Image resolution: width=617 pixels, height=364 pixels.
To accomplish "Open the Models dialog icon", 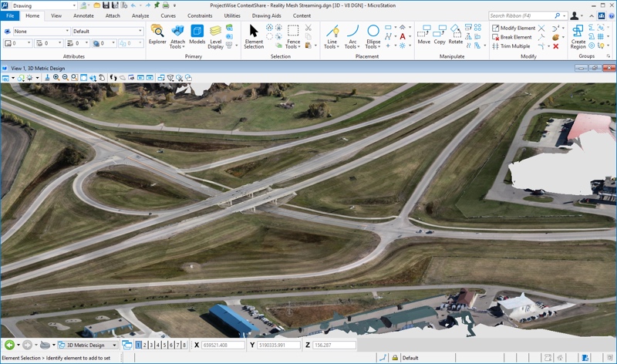I will coord(197,35).
